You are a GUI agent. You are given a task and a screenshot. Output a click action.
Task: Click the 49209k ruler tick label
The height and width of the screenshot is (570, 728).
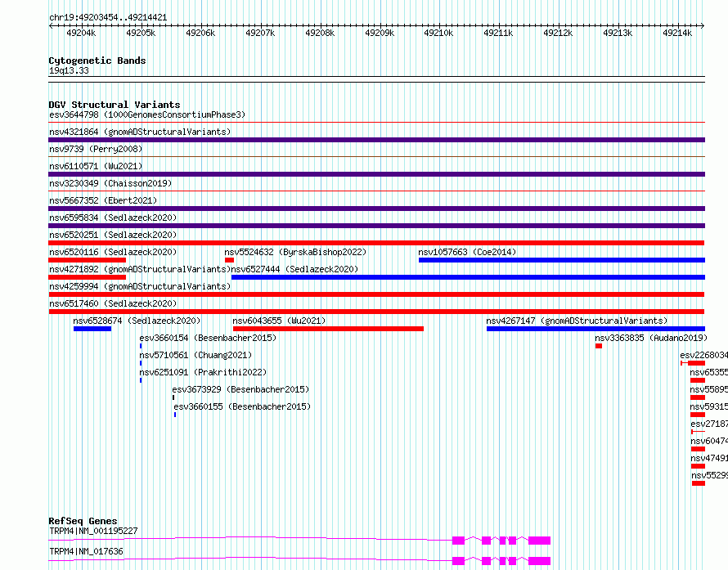coord(380,33)
